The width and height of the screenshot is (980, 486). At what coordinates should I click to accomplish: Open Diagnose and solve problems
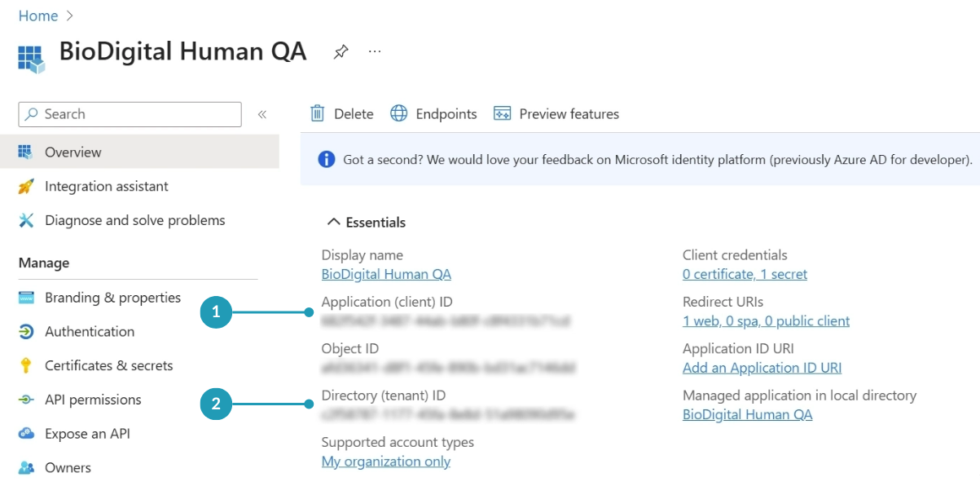pyautogui.click(x=135, y=220)
